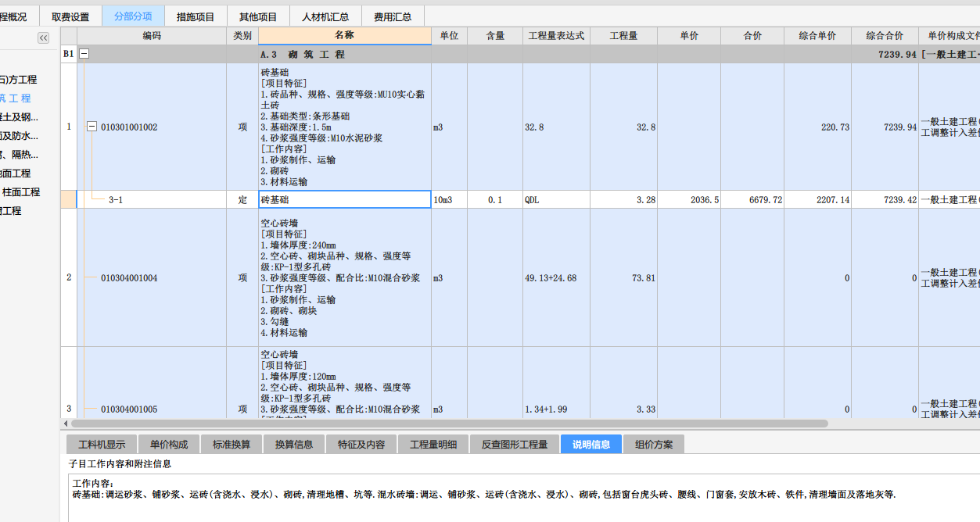The width and height of the screenshot is (980, 522).
Task: Collapse item 010301001002 tree node
Action: (92, 127)
